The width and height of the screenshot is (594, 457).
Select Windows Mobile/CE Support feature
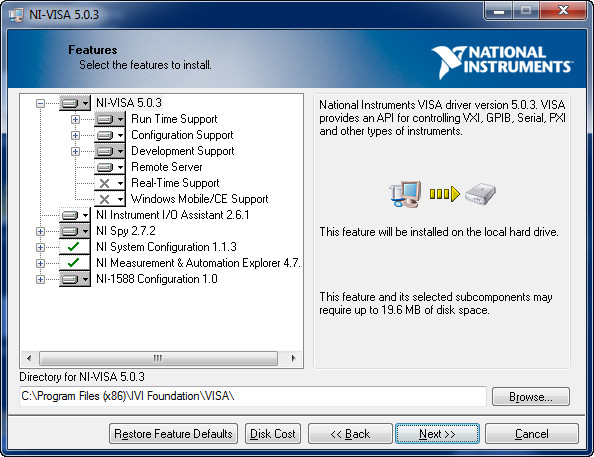200,199
